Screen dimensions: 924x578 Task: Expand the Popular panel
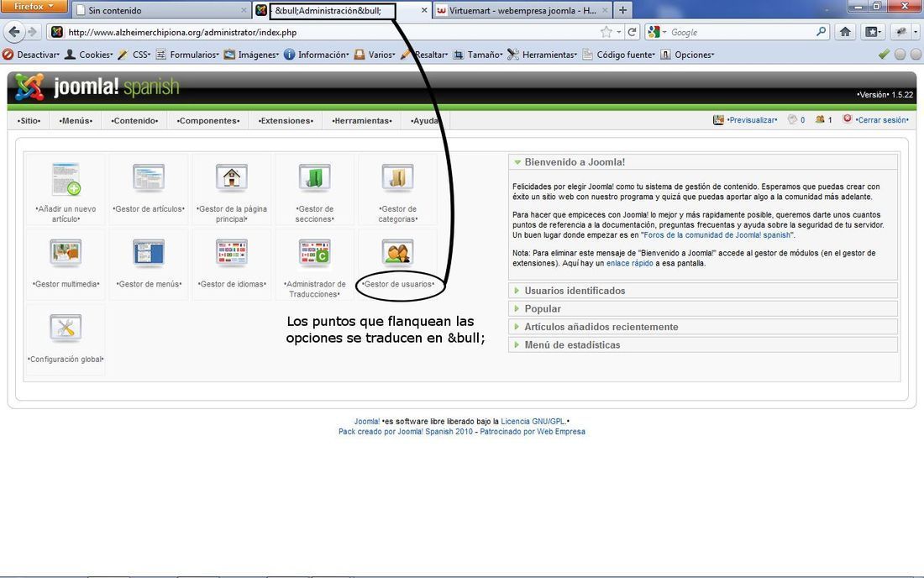(702, 308)
